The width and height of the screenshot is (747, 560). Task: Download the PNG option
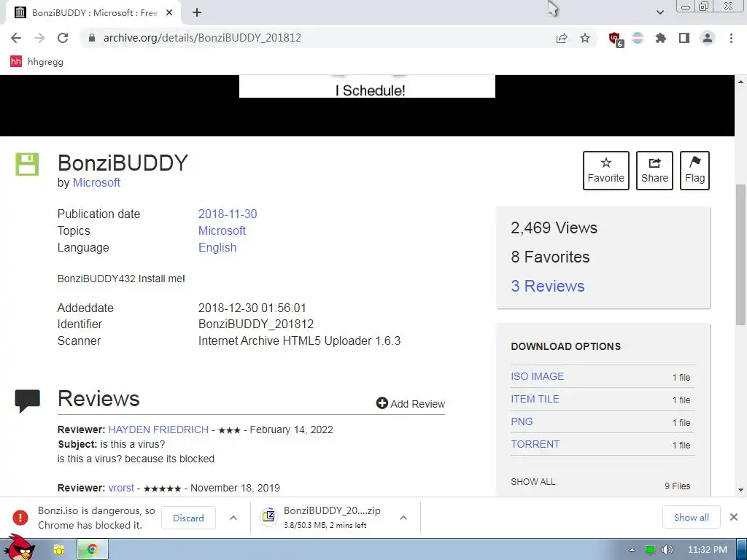click(x=522, y=421)
